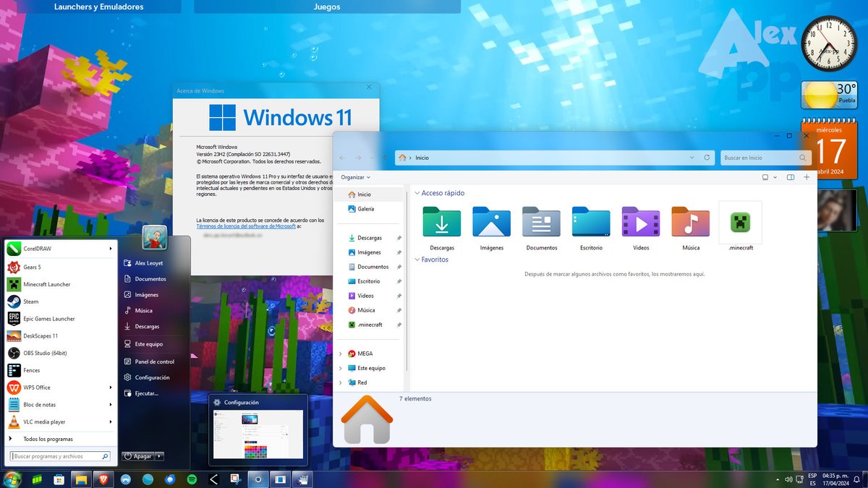
Task: Open Microsoft Store from the taskbar
Action: (x=58, y=479)
